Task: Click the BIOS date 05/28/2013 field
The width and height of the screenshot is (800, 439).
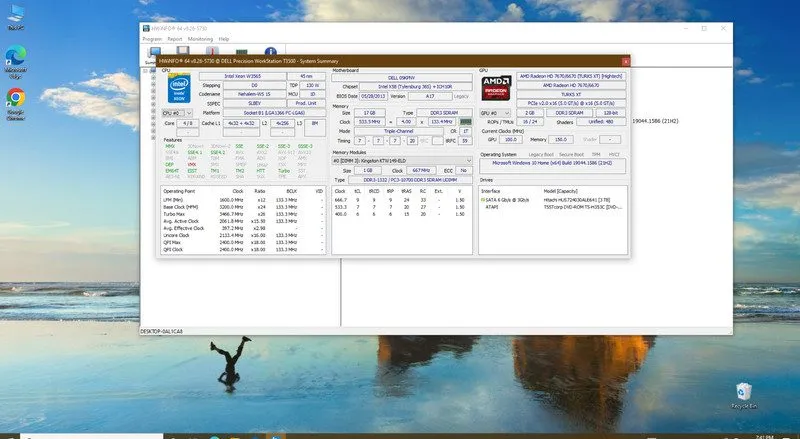Action: (373, 96)
